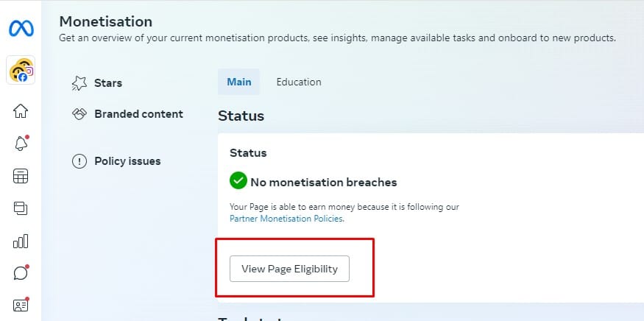Viewport: 644px width, 321px height.
Task: Open Insights bar chart icon
Action: pyautogui.click(x=21, y=241)
